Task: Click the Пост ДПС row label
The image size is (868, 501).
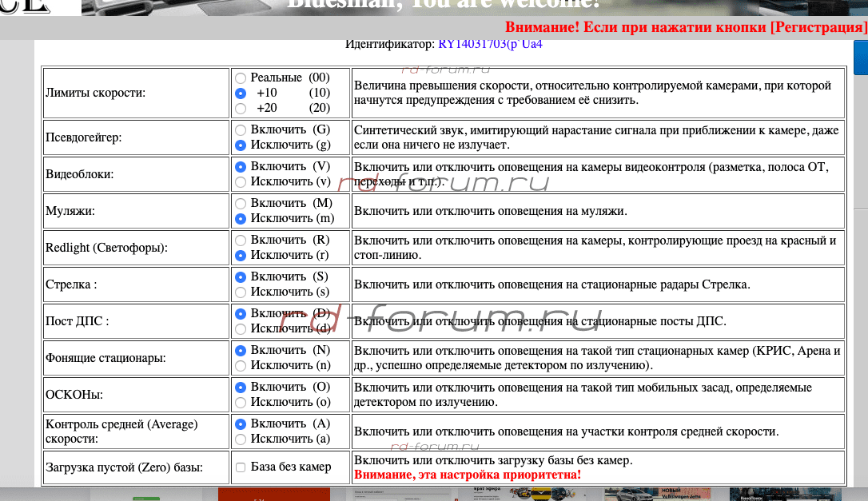Action: pos(77,321)
